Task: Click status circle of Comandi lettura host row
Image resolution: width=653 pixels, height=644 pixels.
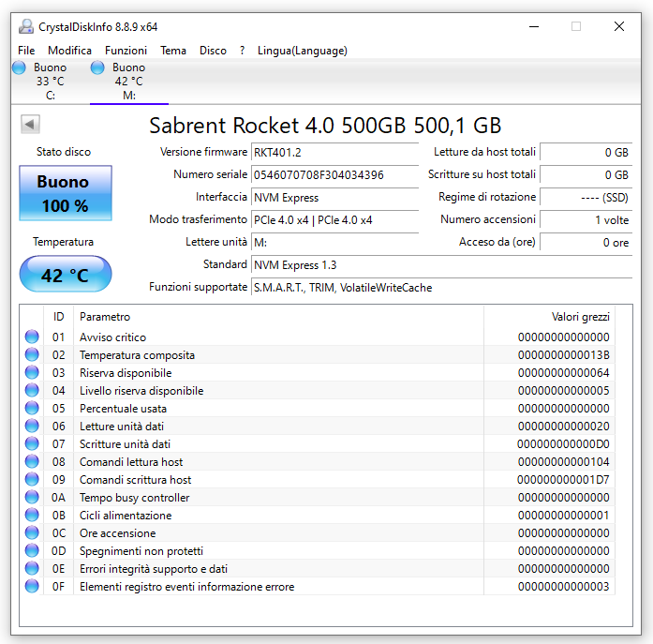Action: coord(32,461)
